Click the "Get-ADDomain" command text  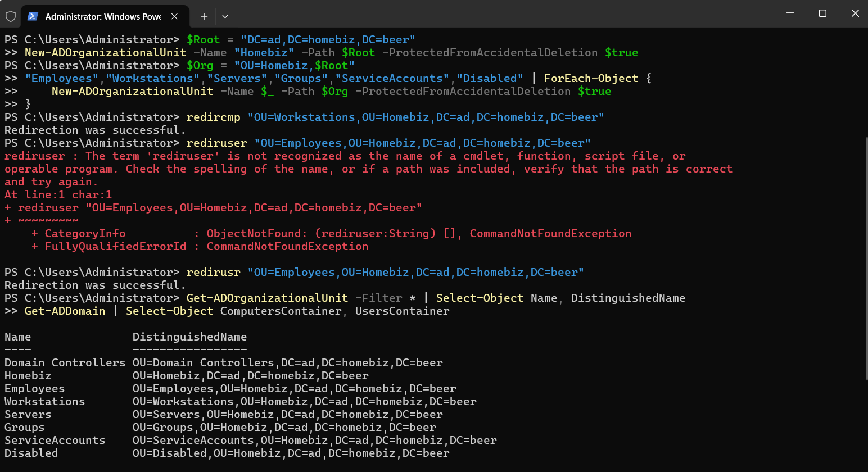65,311
